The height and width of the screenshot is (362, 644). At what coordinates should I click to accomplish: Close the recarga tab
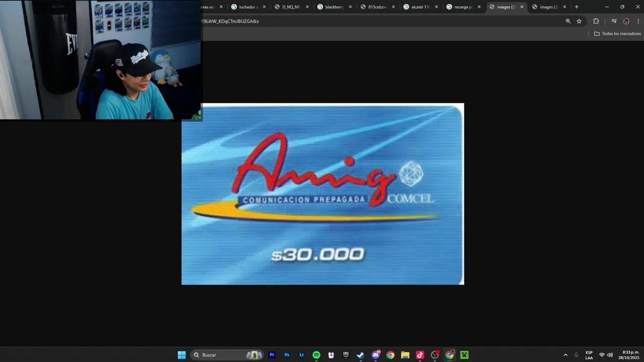(x=479, y=7)
